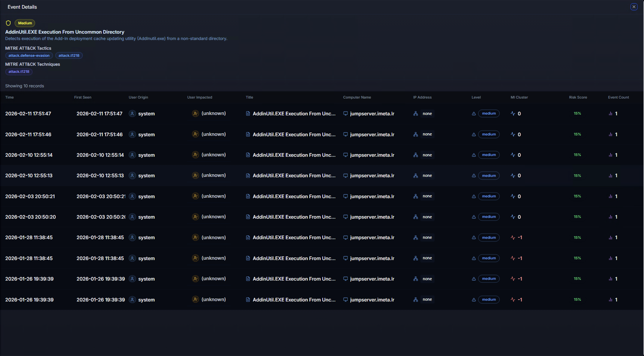The image size is (644, 356).
Task: Click system user icon in 17:51:47 row
Action: tap(132, 114)
